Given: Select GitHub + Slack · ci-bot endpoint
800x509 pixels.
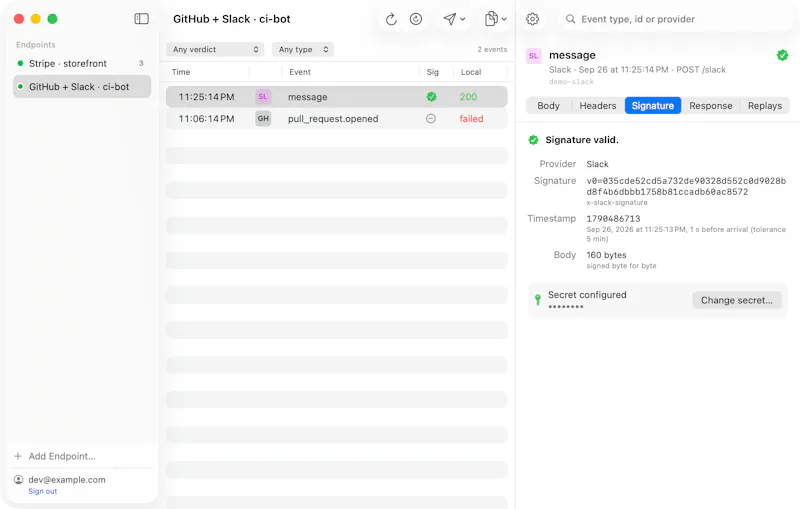Looking at the screenshot, I should (x=82, y=87).
